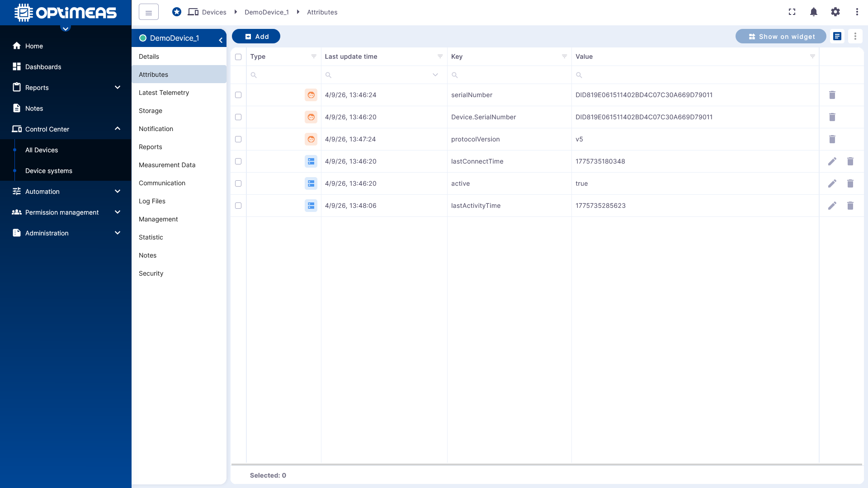Open top bar vertical dots menu
Viewport: 868px width, 488px height.
857,12
